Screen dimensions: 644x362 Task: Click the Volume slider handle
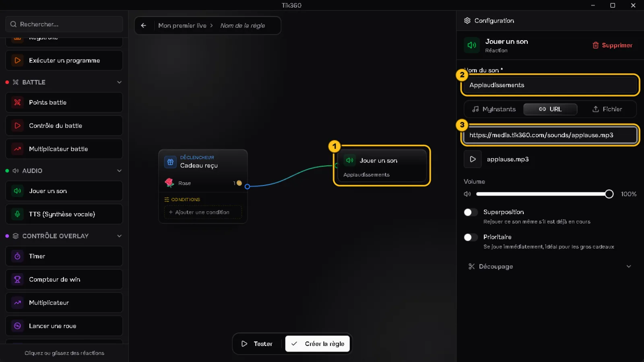[609, 194]
